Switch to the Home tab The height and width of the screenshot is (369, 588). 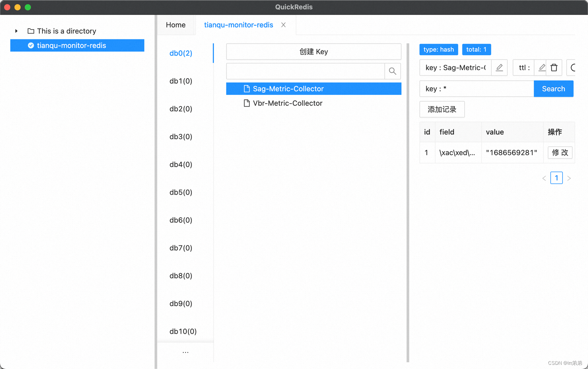click(x=176, y=25)
